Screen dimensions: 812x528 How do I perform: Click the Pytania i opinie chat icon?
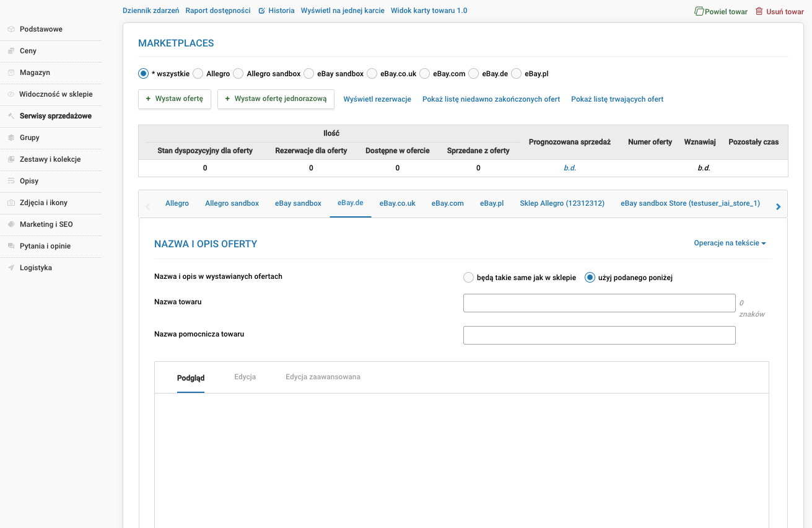[x=11, y=246]
